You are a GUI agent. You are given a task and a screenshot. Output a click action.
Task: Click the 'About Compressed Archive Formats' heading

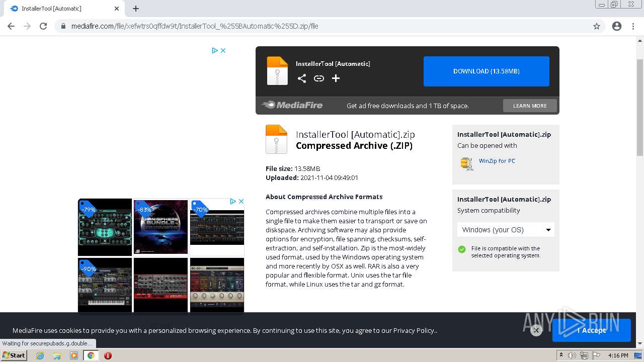pos(324,197)
